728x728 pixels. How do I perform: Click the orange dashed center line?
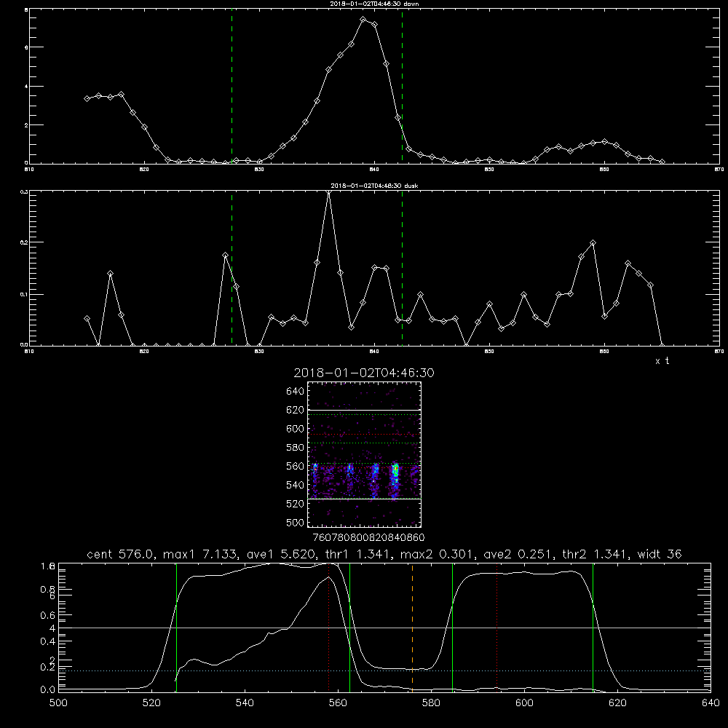(412, 627)
